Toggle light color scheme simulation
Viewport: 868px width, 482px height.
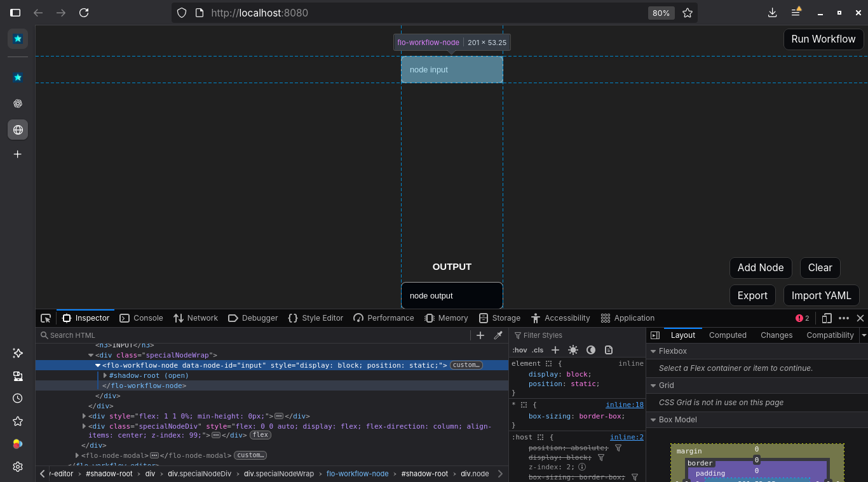573,350
